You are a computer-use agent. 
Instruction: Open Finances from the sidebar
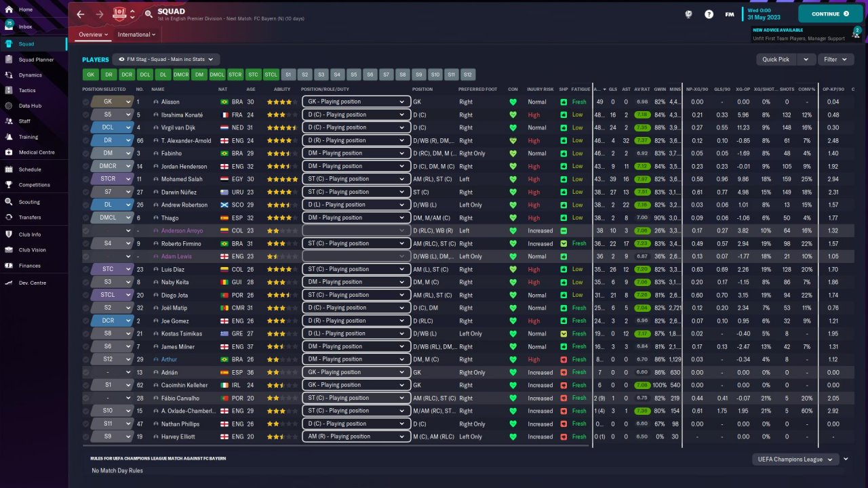(x=30, y=266)
